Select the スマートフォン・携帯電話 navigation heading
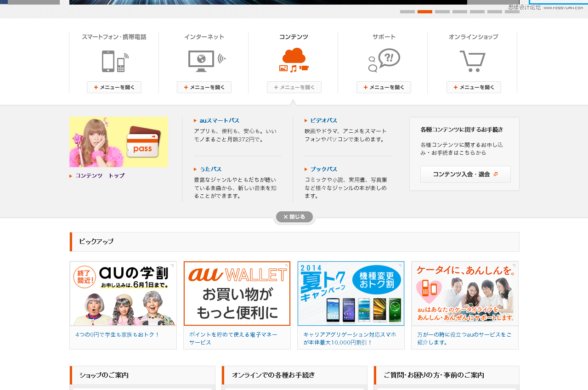This screenshot has width=588, height=390. point(114,37)
